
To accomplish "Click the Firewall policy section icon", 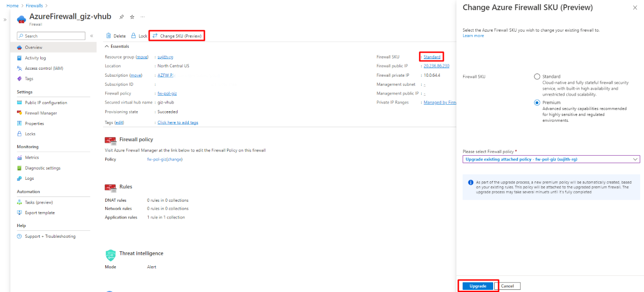I will click(111, 141).
